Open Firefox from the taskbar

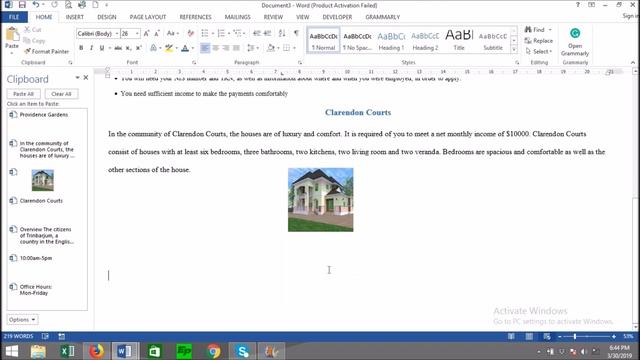[x=97, y=351]
